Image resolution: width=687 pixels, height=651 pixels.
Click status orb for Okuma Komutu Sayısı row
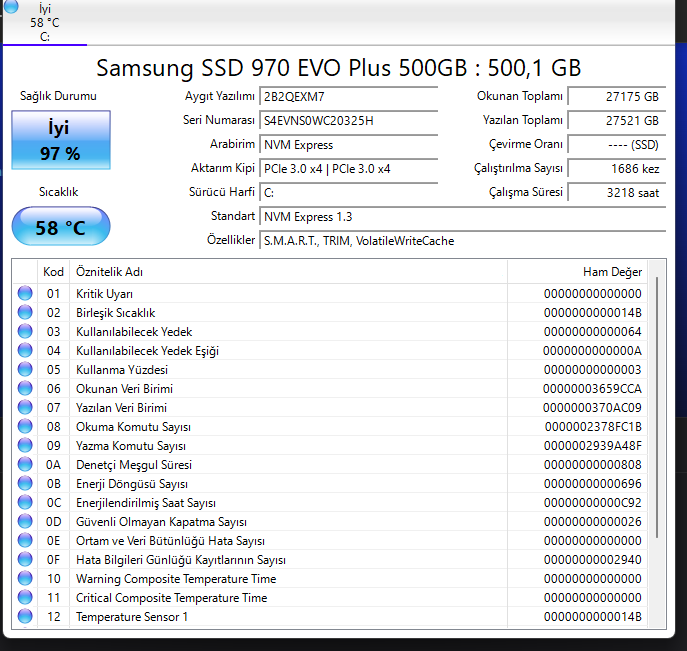[x=25, y=426]
